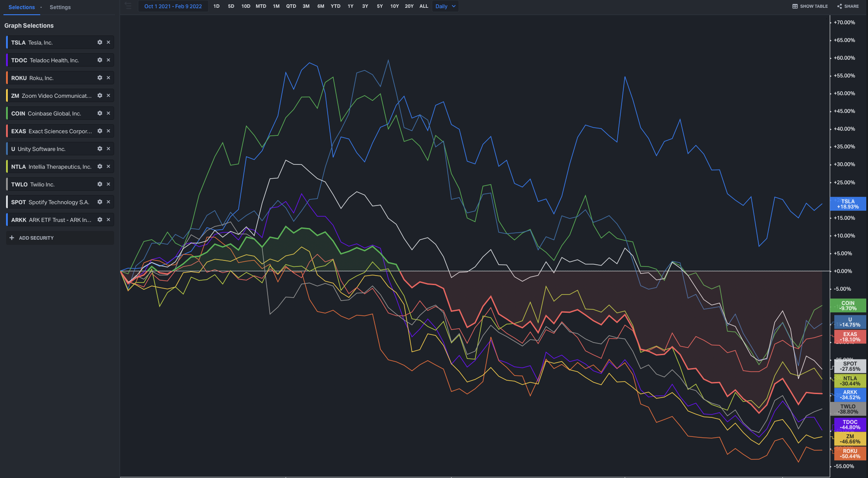
Task: Click remove X icon for NTLA
Action: click(108, 167)
